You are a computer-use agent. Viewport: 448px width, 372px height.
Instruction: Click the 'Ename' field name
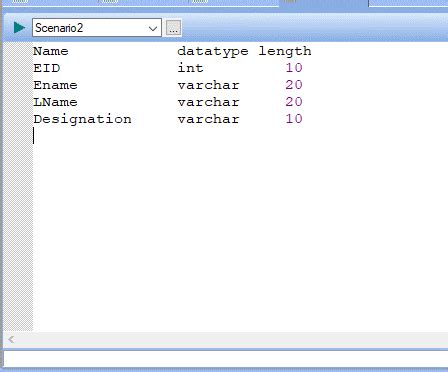(55, 85)
